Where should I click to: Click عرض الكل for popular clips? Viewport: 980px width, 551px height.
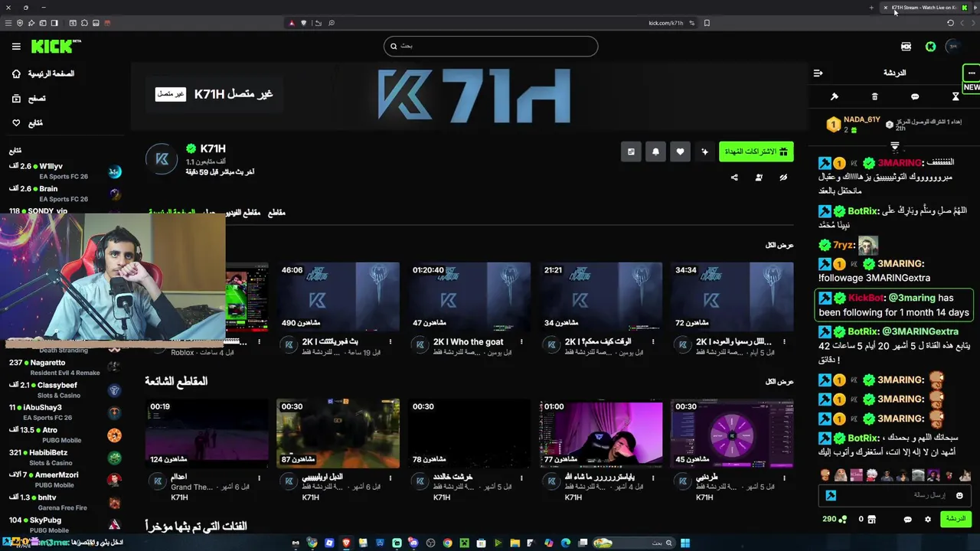tap(779, 381)
